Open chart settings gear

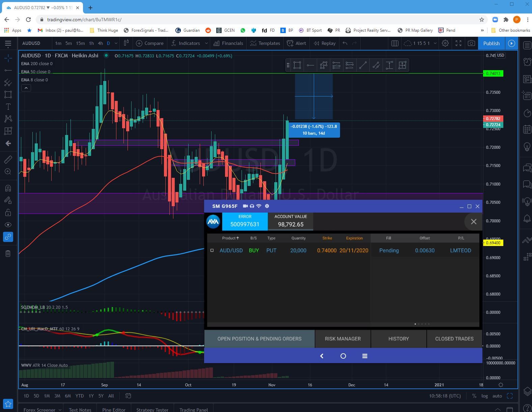[x=445, y=43]
